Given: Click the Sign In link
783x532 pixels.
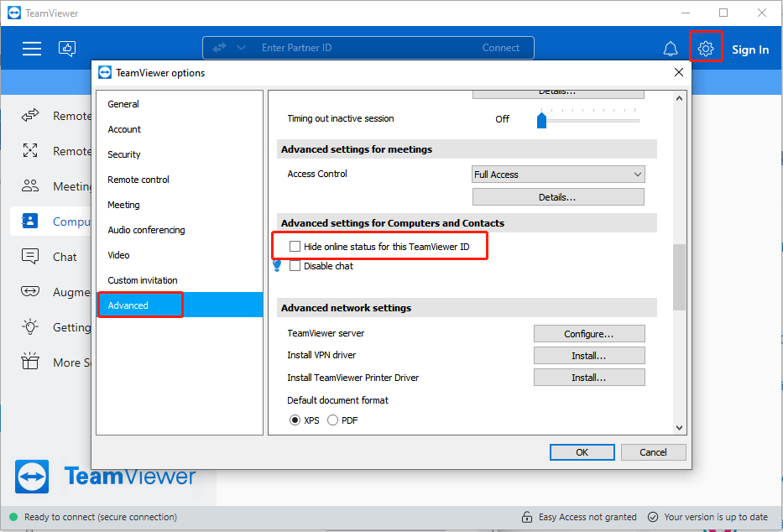Looking at the screenshot, I should [x=750, y=50].
